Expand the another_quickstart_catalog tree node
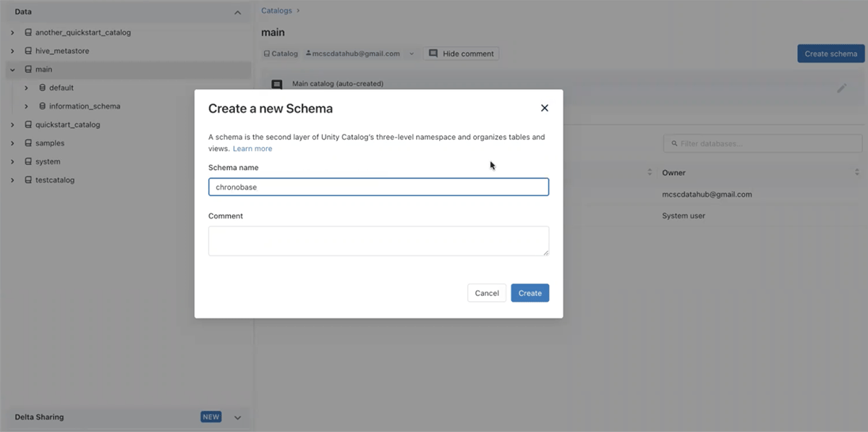The image size is (868, 432). (12, 33)
